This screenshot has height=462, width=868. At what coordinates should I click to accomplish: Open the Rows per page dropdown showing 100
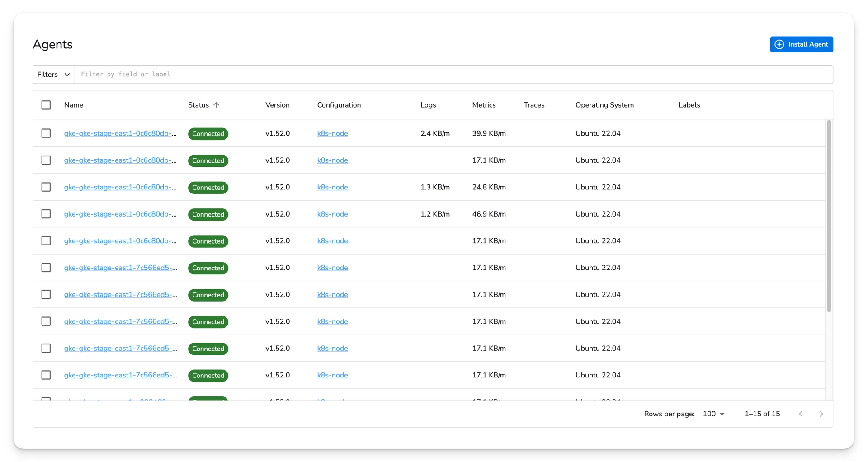tap(713, 414)
